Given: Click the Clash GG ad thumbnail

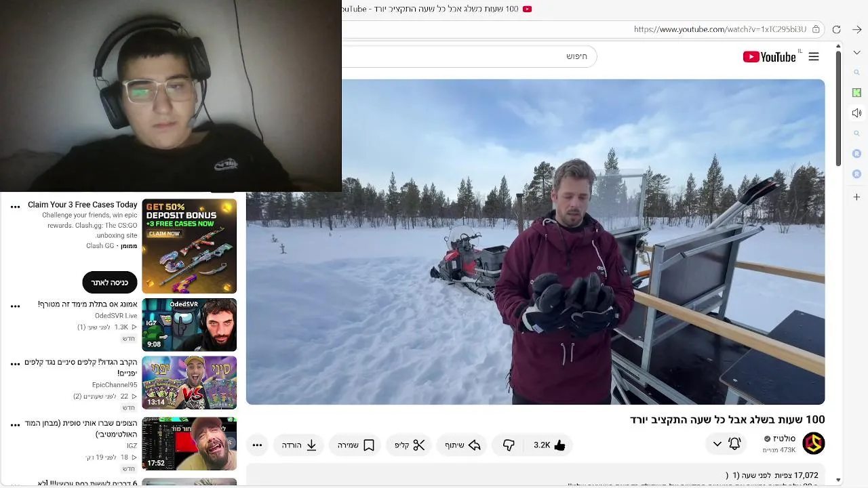Looking at the screenshot, I should click(x=189, y=246).
